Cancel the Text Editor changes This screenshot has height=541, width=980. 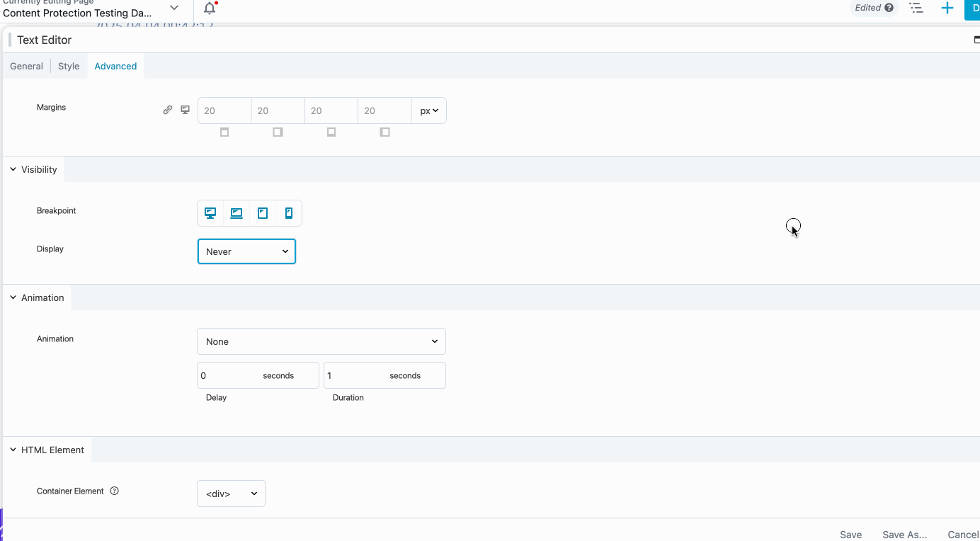[962, 535]
